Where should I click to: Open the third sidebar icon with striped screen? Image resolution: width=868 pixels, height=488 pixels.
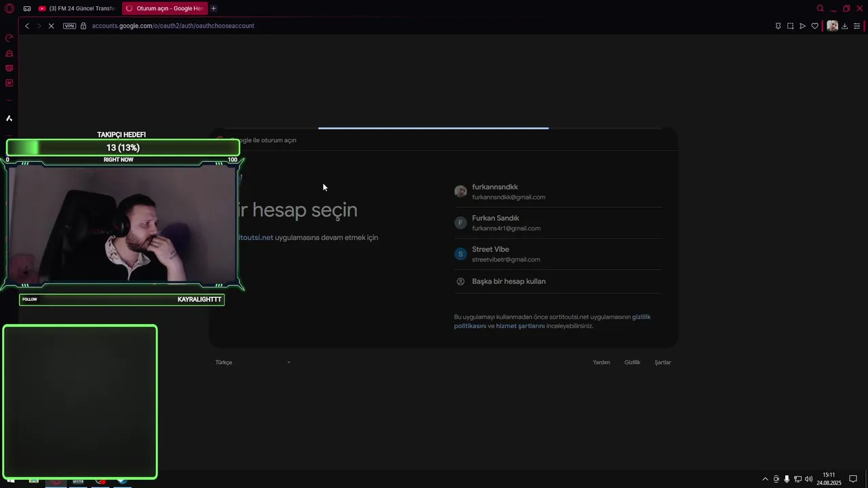(9, 68)
